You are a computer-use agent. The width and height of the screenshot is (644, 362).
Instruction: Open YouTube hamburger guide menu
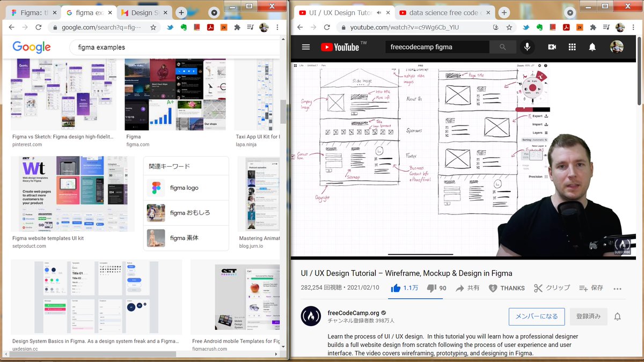306,47
